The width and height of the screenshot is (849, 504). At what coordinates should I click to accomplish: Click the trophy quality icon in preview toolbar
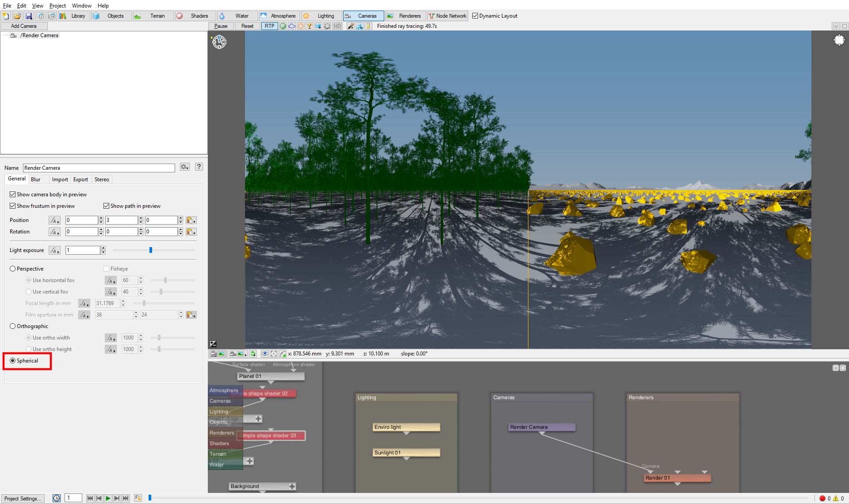(x=310, y=26)
